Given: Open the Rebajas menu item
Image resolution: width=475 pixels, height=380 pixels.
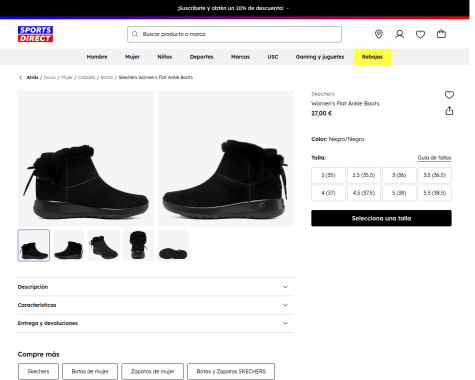Looking at the screenshot, I should (x=372, y=57).
